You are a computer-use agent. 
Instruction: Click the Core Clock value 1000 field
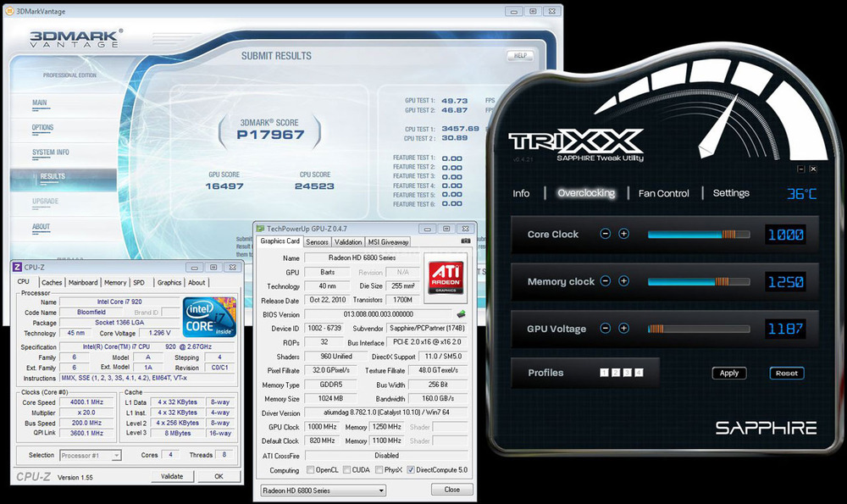coord(786,235)
